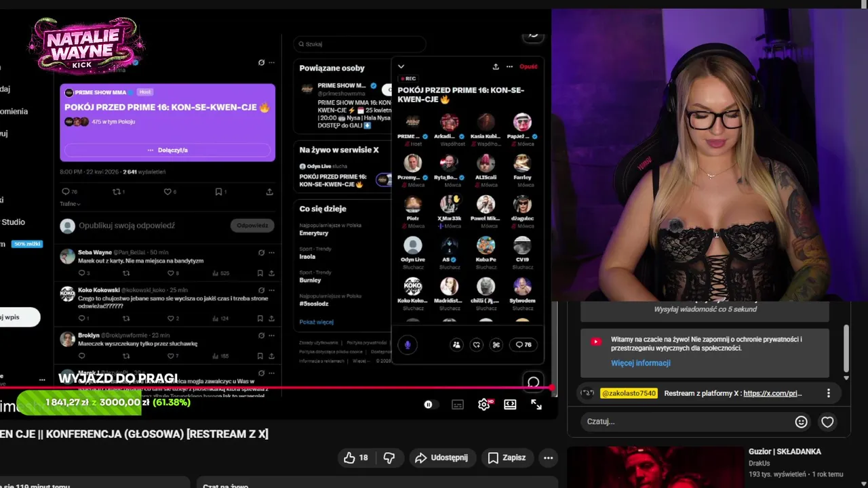
Task: Open options for zakolasto7540 pinned message
Action: 828,393
